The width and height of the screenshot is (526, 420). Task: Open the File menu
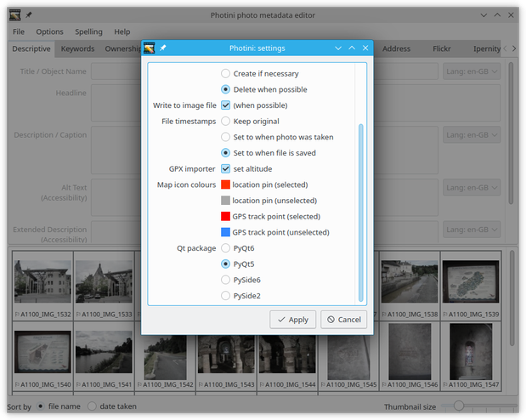pos(19,32)
